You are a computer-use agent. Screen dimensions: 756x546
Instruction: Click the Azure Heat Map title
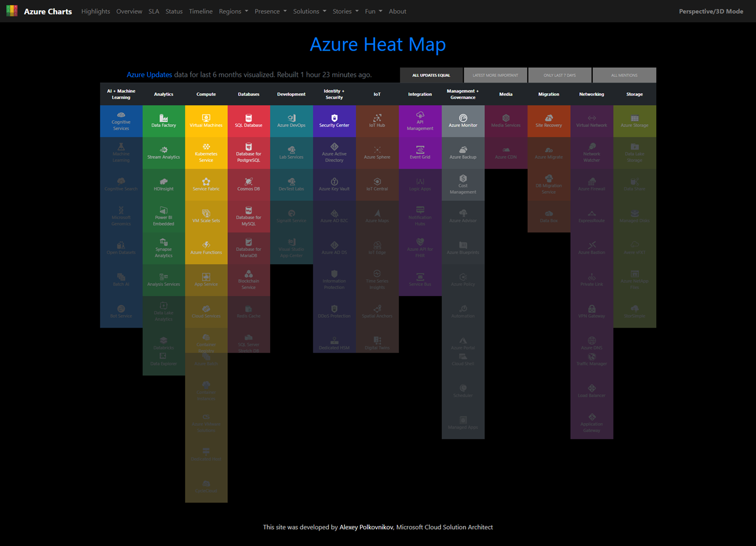coord(378,44)
